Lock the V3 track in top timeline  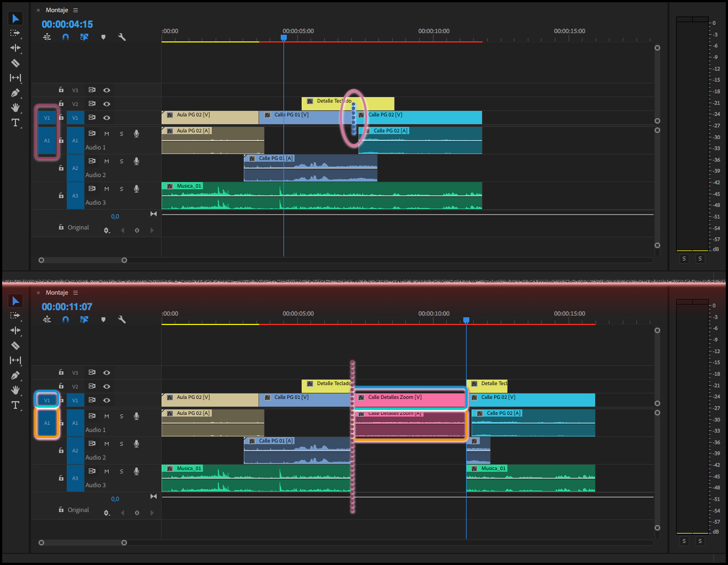pos(61,89)
